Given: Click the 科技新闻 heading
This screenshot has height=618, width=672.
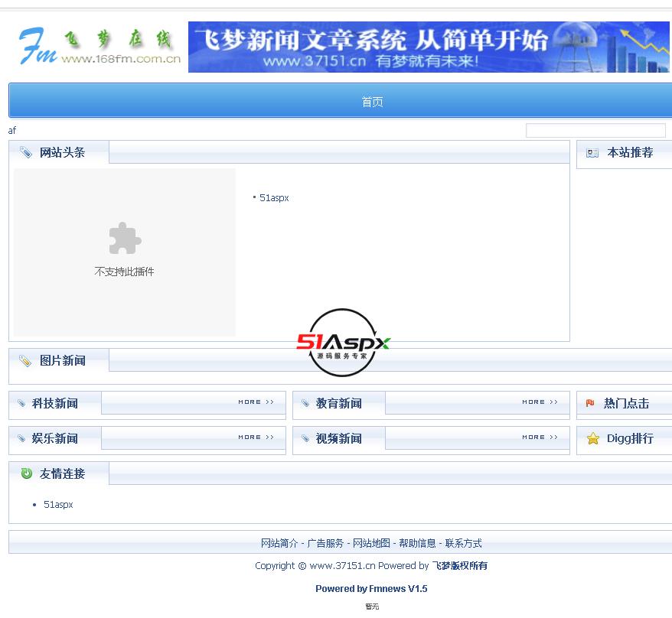Looking at the screenshot, I should [x=55, y=403].
